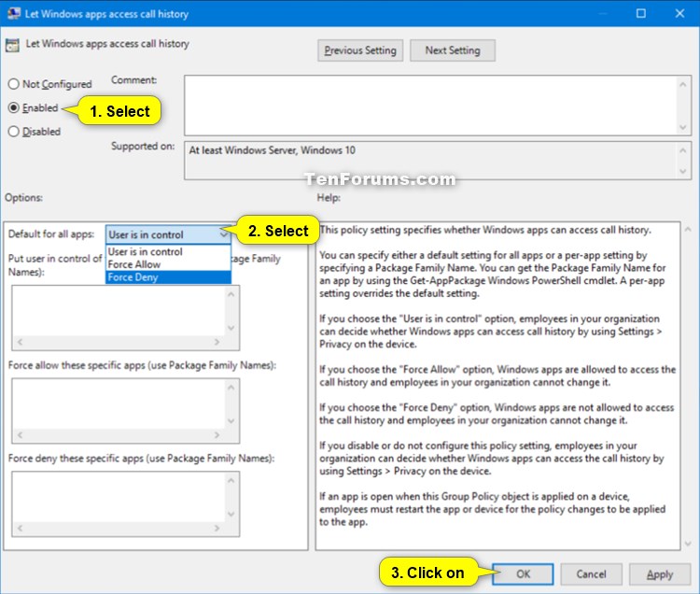Select the Not Configured radio button
The image size is (700, 594).
point(14,84)
